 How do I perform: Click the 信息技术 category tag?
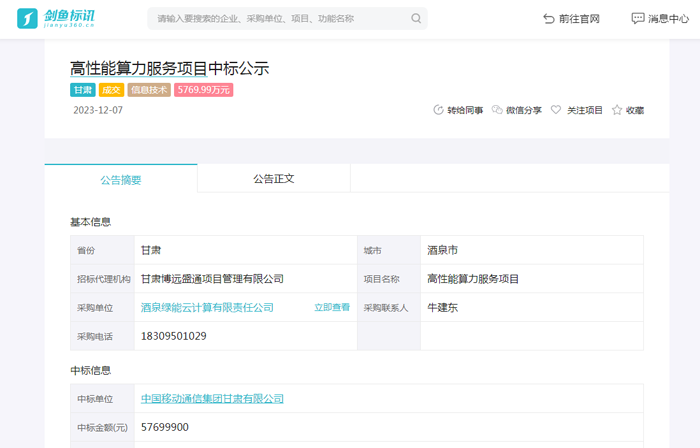tap(149, 90)
